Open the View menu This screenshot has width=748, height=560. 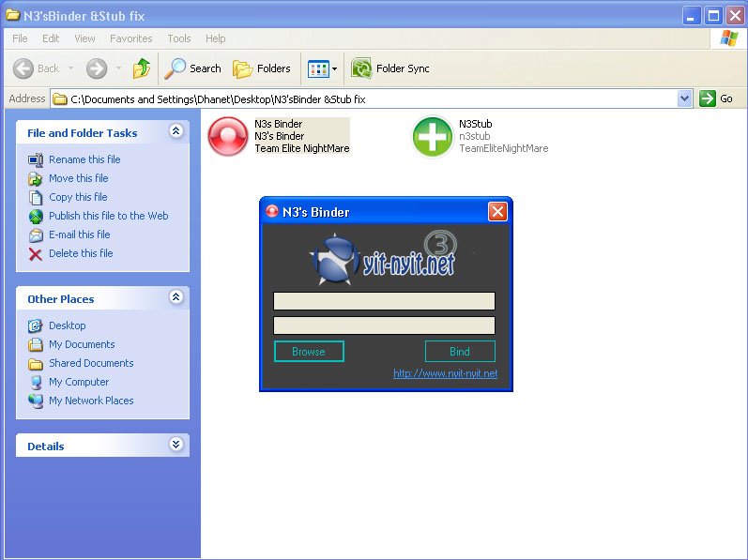(84, 38)
